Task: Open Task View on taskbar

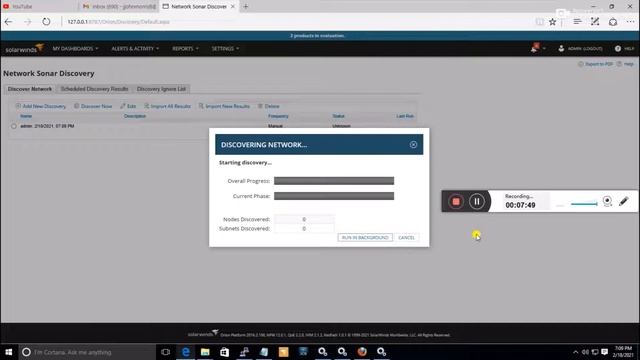Action: tap(165, 352)
